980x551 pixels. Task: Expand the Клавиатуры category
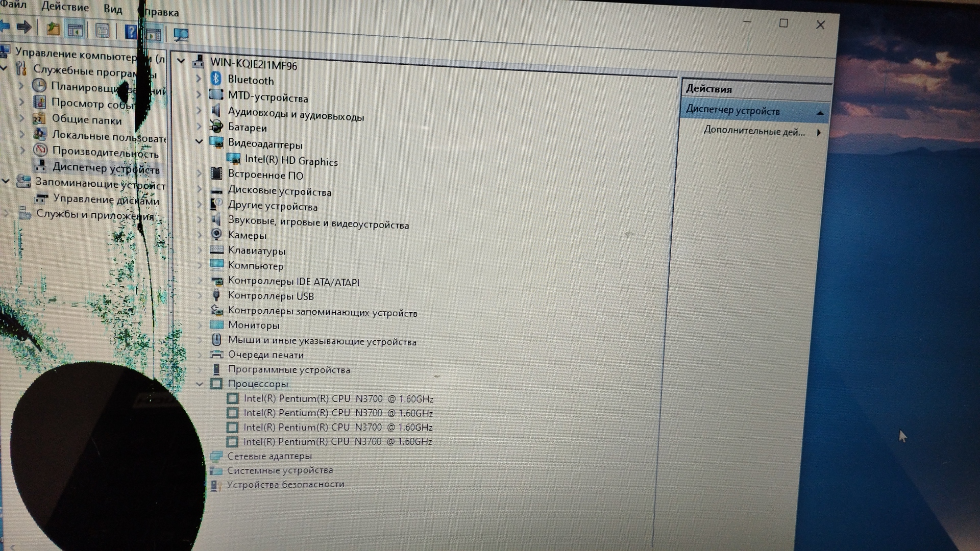pos(199,250)
